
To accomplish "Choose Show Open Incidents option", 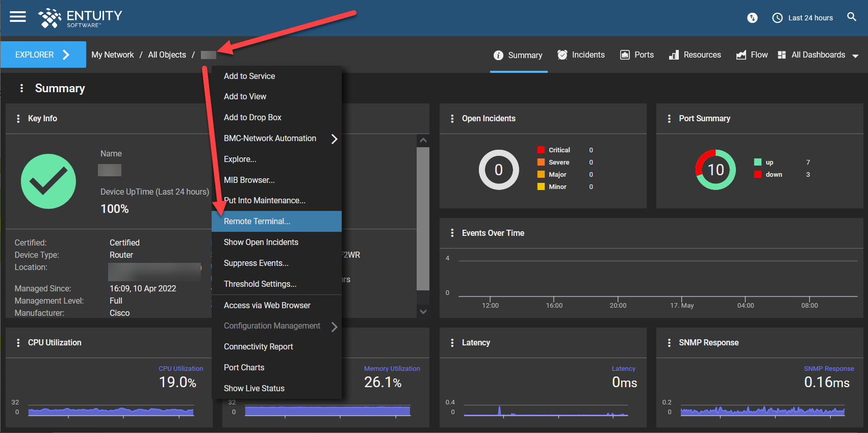I will point(276,242).
